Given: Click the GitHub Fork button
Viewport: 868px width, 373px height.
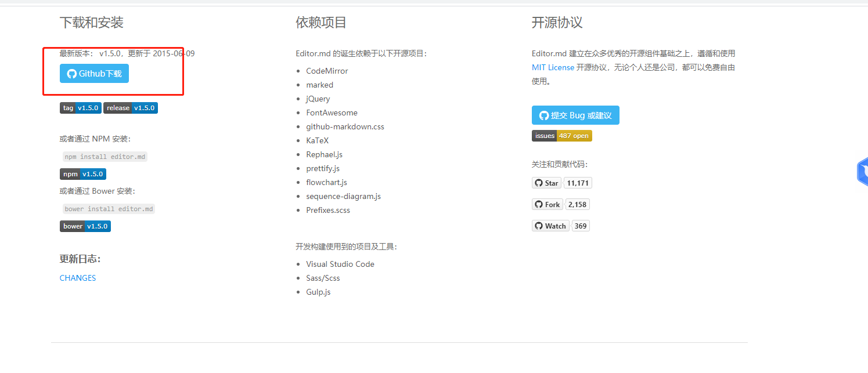Looking at the screenshot, I should click(x=548, y=204).
